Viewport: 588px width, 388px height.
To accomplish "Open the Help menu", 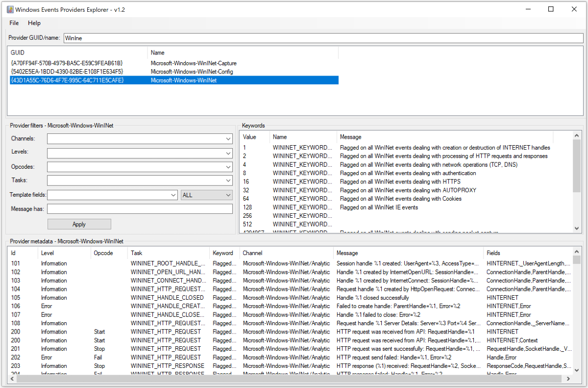I will 34,23.
